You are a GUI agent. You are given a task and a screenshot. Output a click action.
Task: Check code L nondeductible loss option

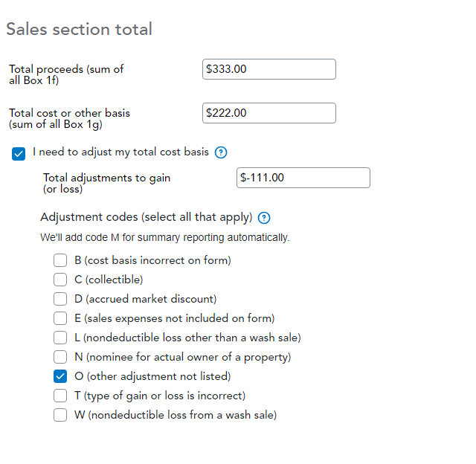tap(60, 338)
